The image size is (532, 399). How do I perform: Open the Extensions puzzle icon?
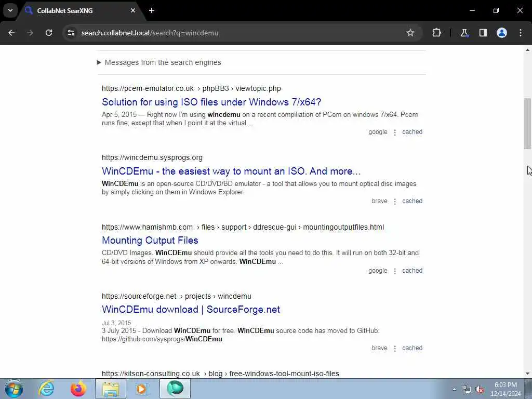[436, 33]
